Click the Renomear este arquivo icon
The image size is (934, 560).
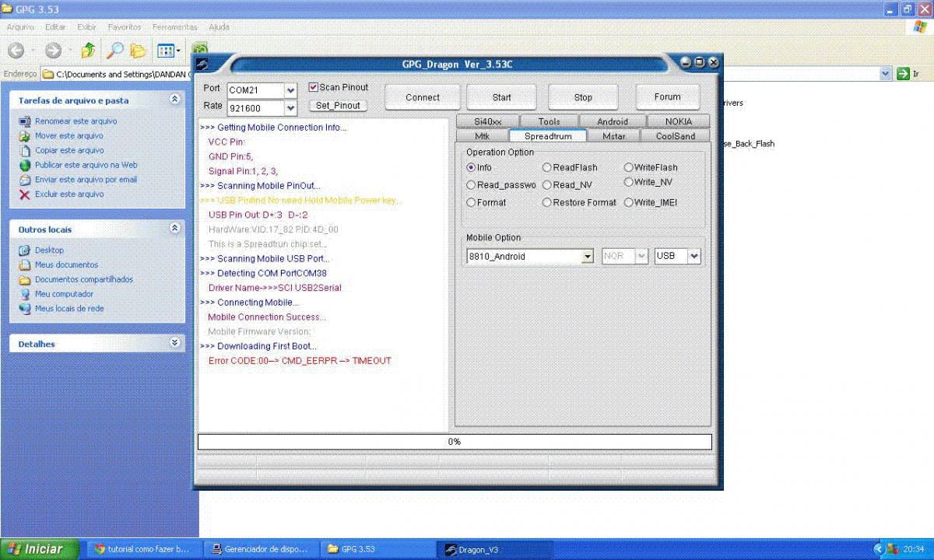25,121
